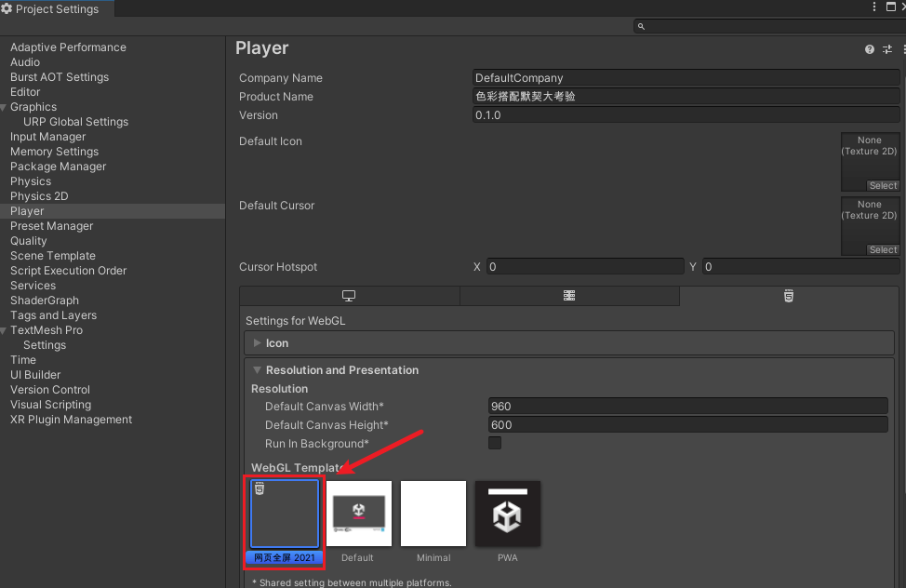The width and height of the screenshot is (906, 588).
Task: Open the Player preset selector icon
Action: (887, 49)
